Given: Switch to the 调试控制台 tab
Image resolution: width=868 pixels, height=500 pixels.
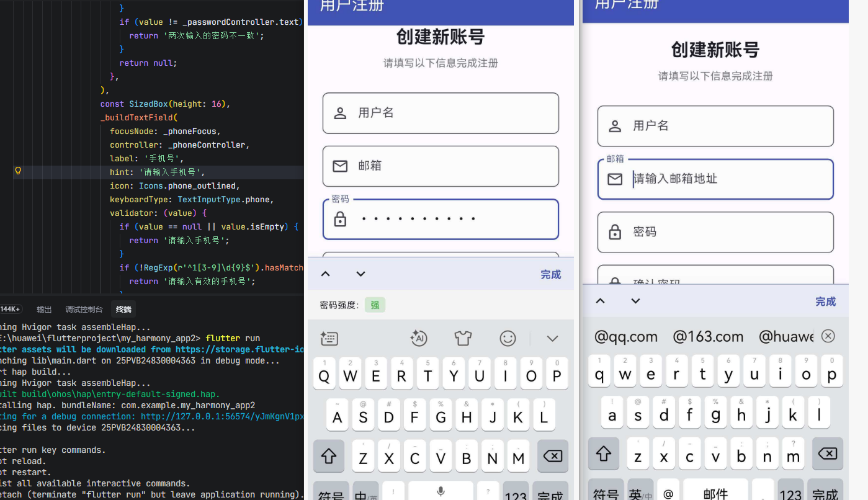Looking at the screenshot, I should click(x=83, y=309).
